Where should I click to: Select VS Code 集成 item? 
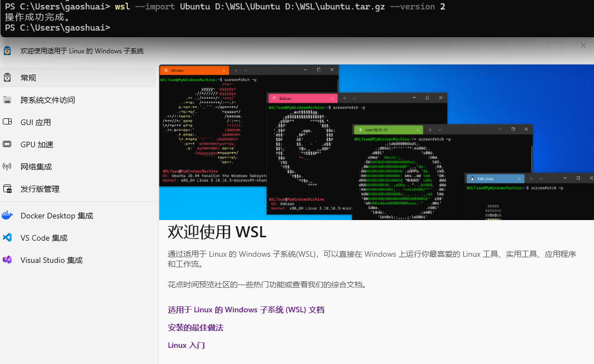point(78,238)
